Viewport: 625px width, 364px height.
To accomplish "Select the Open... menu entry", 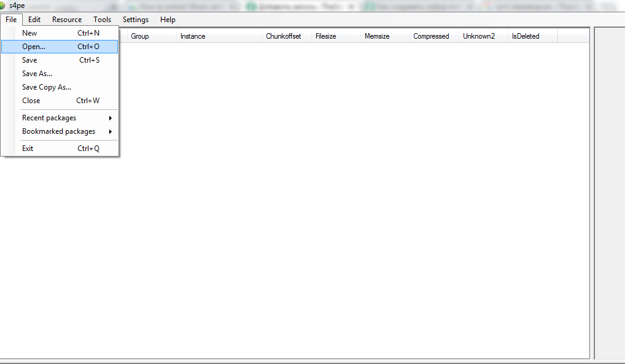I will (x=34, y=47).
